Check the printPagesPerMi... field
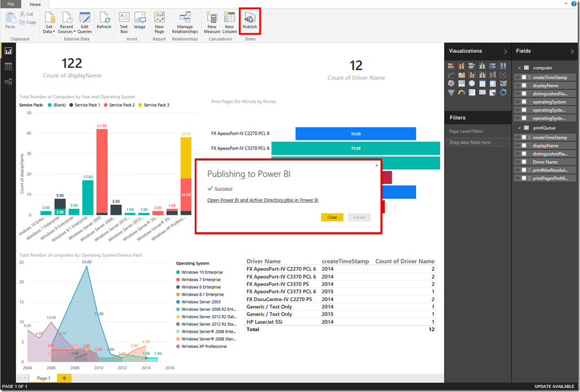This screenshot has width=580, height=392. click(524, 178)
